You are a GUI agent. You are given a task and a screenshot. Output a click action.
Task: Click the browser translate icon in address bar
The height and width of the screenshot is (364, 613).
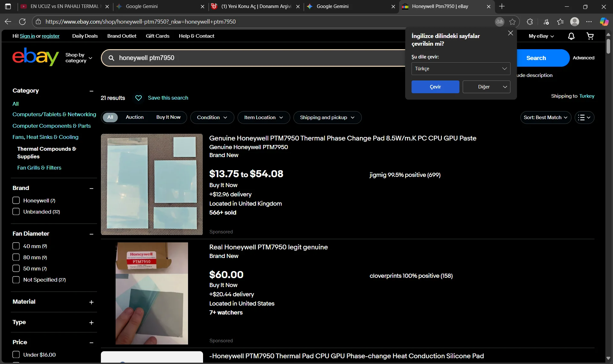pyautogui.click(x=499, y=22)
